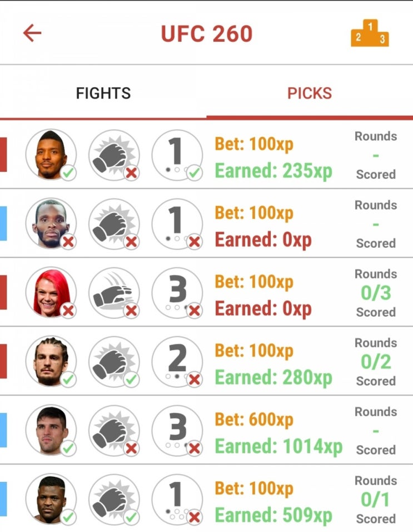Click the flying-punch method icon in the third row
This screenshot has height=532, width=413.
114,292
